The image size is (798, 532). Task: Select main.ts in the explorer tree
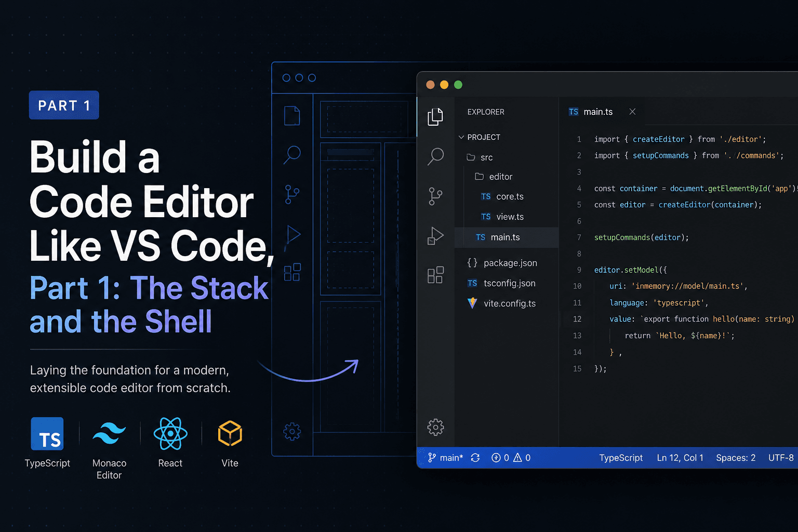click(507, 237)
